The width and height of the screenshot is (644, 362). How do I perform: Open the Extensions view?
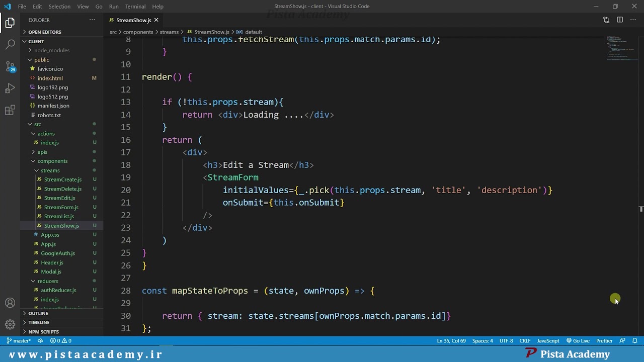click(x=10, y=111)
